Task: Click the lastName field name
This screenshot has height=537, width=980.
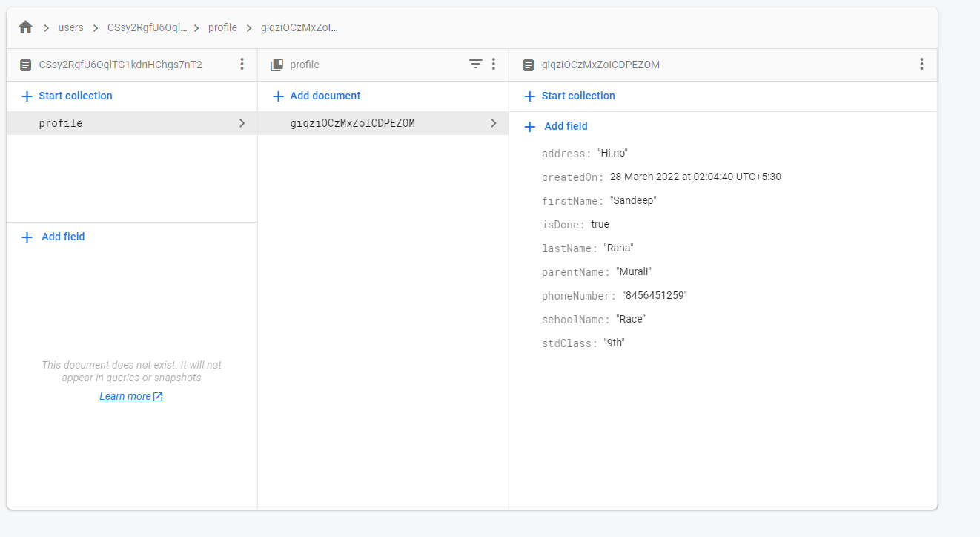Action: (x=569, y=248)
